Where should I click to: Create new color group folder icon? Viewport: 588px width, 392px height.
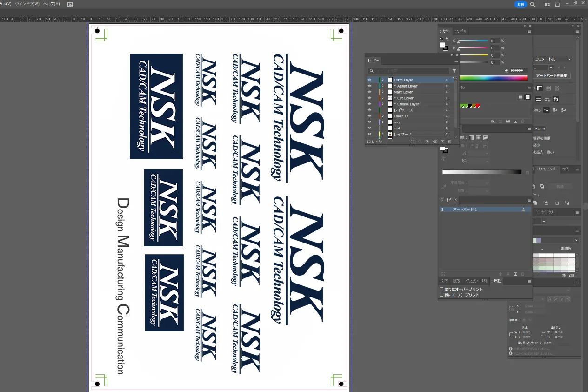pos(508,122)
